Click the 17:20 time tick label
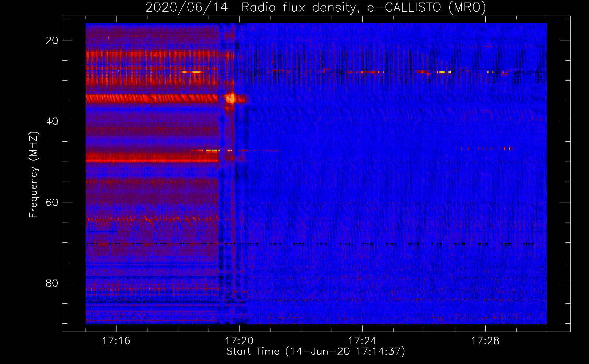The height and width of the screenshot is (364, 589). coord(239,341)
